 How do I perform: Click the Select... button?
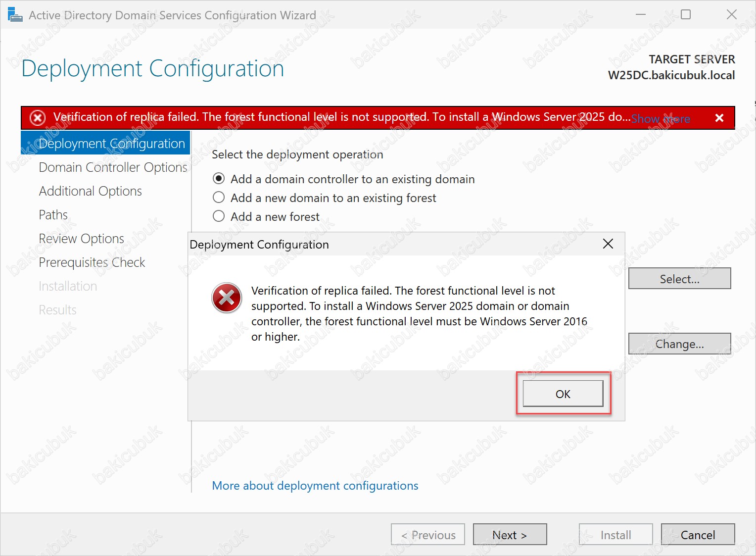pos(680,278)
